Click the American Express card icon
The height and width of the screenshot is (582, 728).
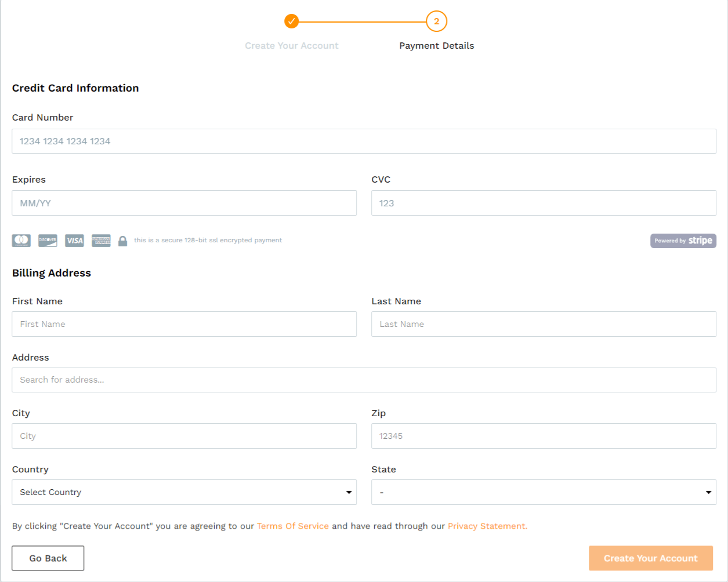pos(101,241)
